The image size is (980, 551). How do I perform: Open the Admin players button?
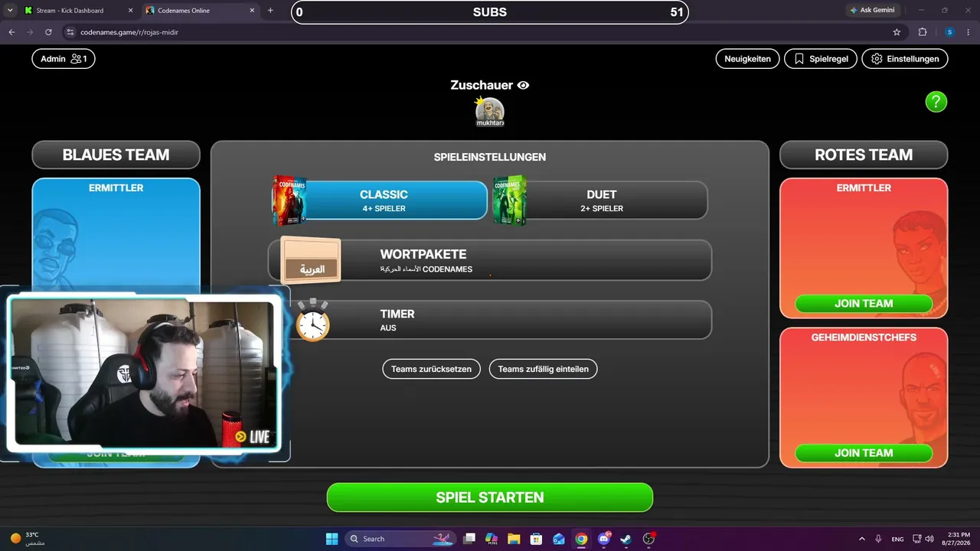pos(64,59)
